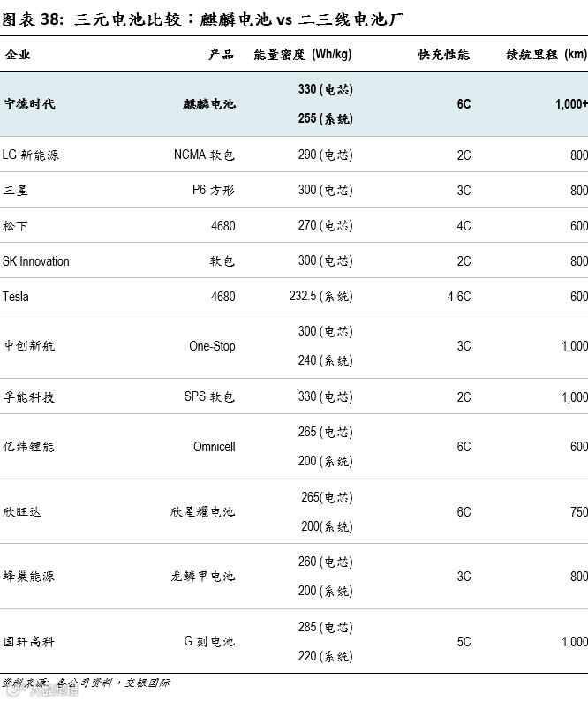This screenshot has width=588, height=702.
Task: Click the 'LG 新能源' company cell
Action: [30, 155]
